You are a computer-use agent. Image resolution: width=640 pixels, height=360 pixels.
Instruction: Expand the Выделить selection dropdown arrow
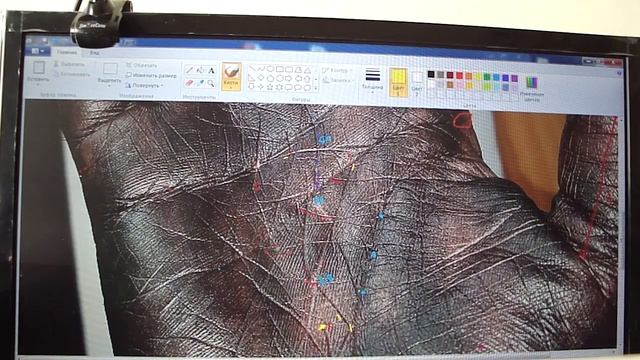[109, 86]
